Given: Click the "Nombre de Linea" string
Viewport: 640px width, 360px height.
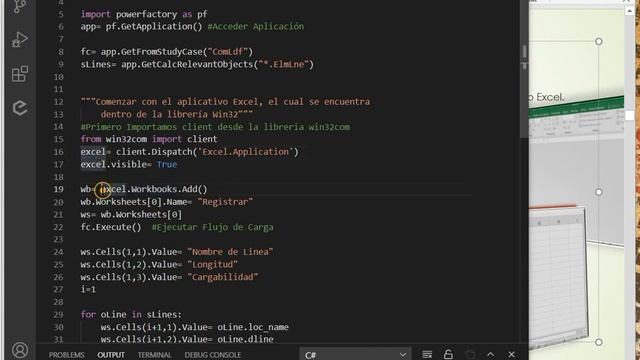Looking at the screenshot, I should tap(230, 252).
